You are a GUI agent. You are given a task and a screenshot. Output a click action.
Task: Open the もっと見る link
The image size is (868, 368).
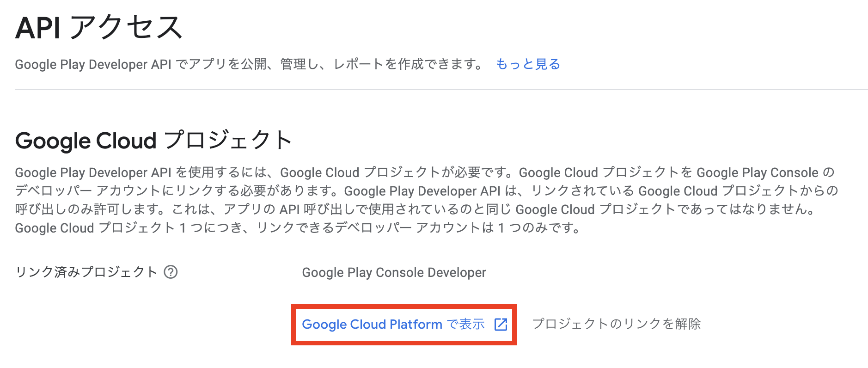coord(528,64)
